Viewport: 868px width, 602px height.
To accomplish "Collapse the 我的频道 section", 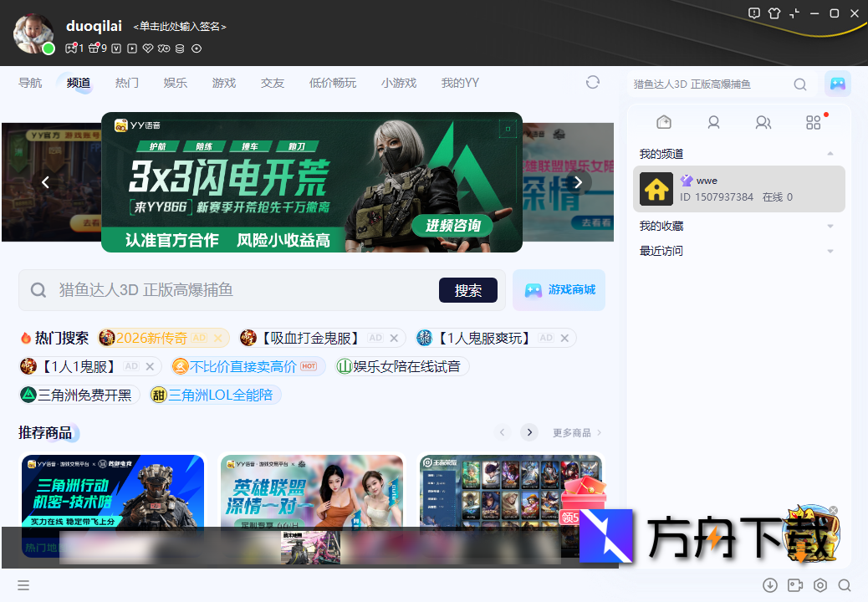I will [830, 153].
